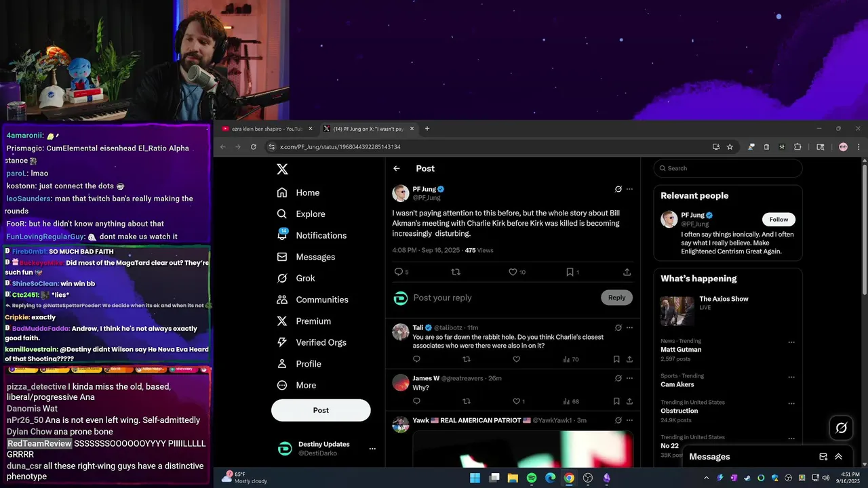Click the Reply button
868x488 pixels.
coord(616,298)
